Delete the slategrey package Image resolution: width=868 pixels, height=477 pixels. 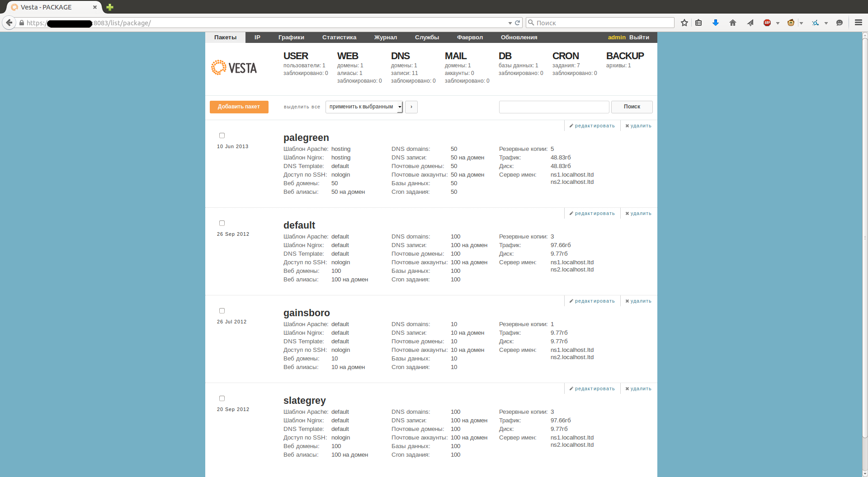pos(638,389)
